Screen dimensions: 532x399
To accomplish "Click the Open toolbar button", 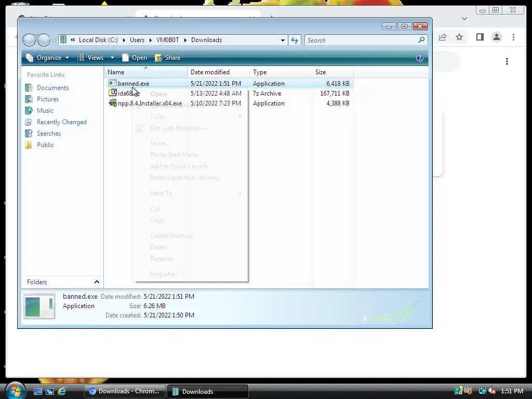I will tap(135, 58).
